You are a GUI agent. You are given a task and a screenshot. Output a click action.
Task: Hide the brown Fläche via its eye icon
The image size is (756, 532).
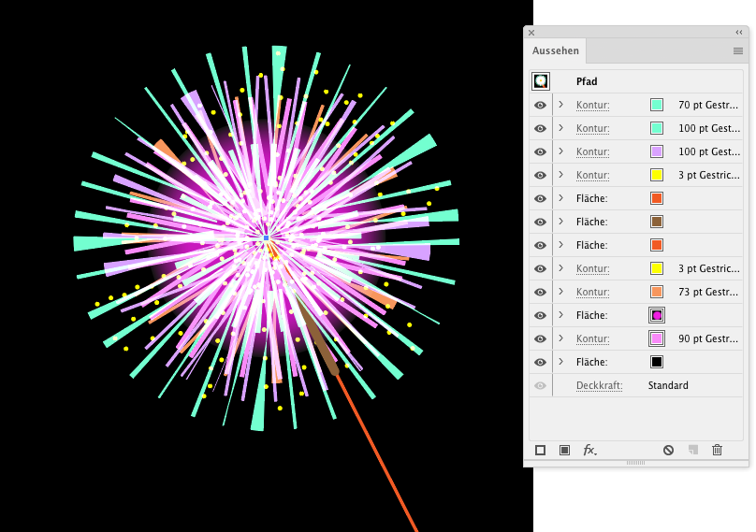(x=541, y=223)
